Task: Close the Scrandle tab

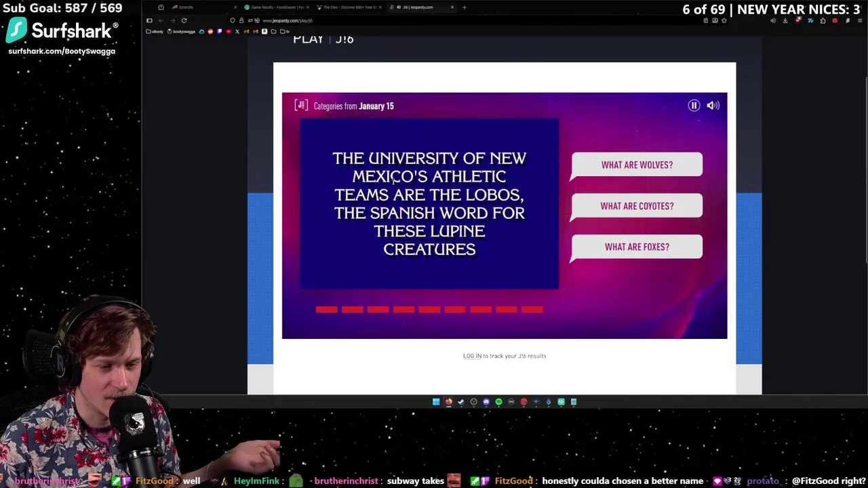Action: point(235,7)
